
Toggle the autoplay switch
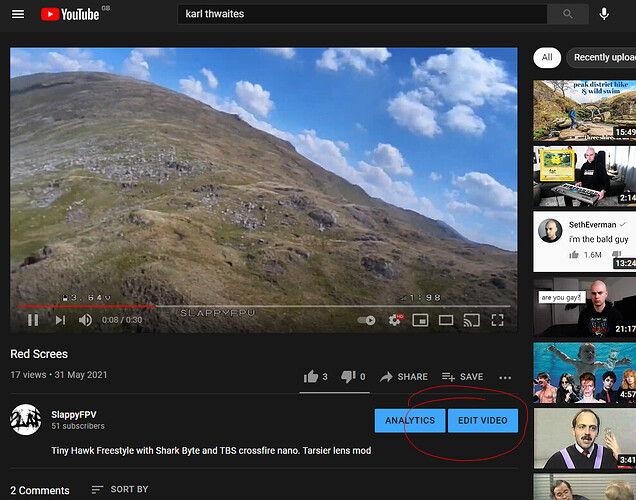coord(366,320)
